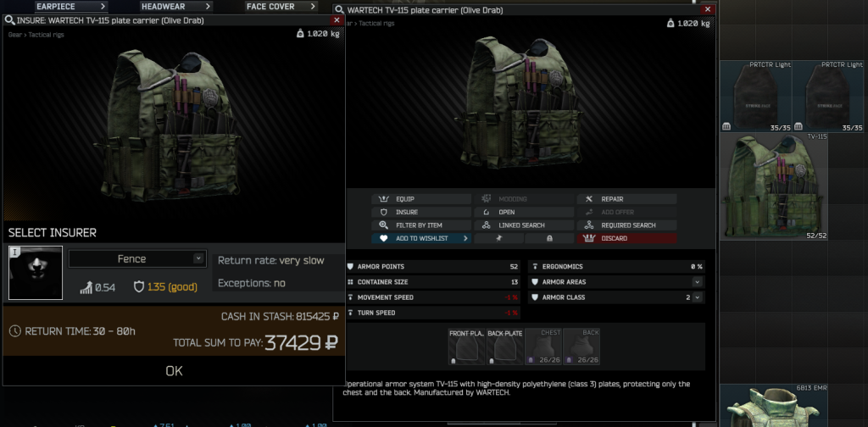Image resolution: width=868 pixels, height=427 pixels.
Task: Click the Required Search button
Action: pos(626,225)
